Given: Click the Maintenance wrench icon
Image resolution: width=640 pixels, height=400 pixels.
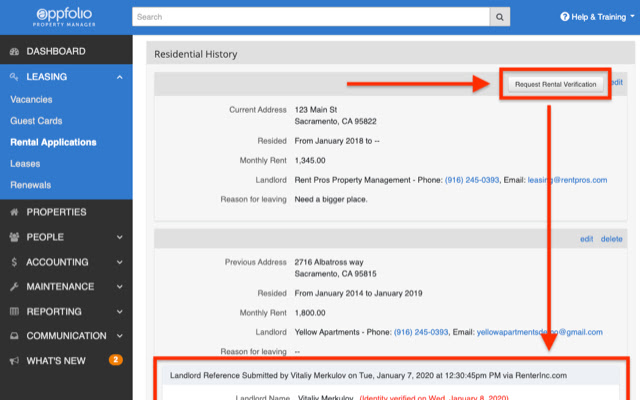Looking at the screenshot, I should pyautogui.click(x=14, y=287).
